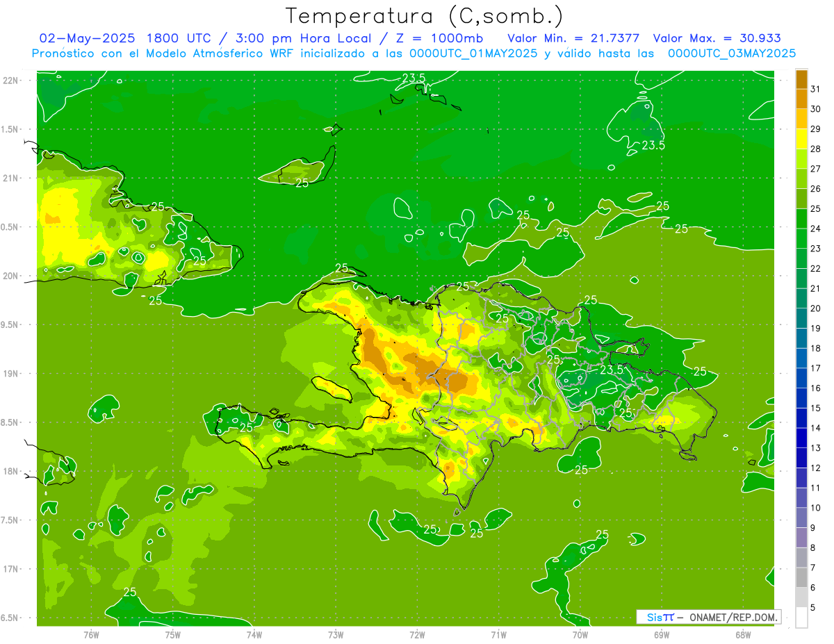Screen dimensions: 834x644
Task: Click the gold legend swatch between 29 and 30
Action: tap(801, 119)
